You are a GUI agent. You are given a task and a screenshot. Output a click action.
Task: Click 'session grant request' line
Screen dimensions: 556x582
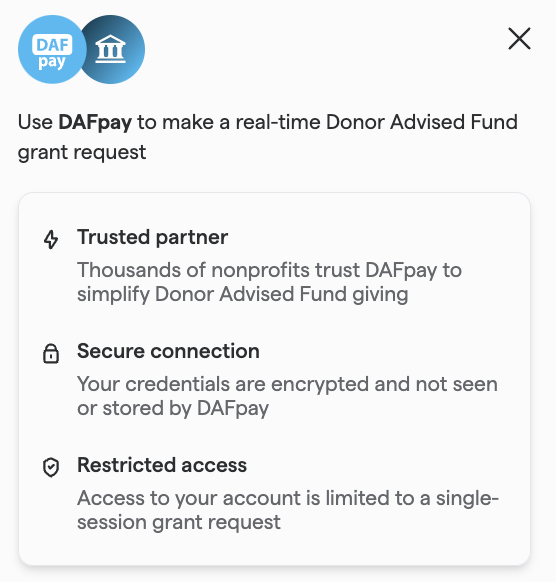tap(179, 522)
